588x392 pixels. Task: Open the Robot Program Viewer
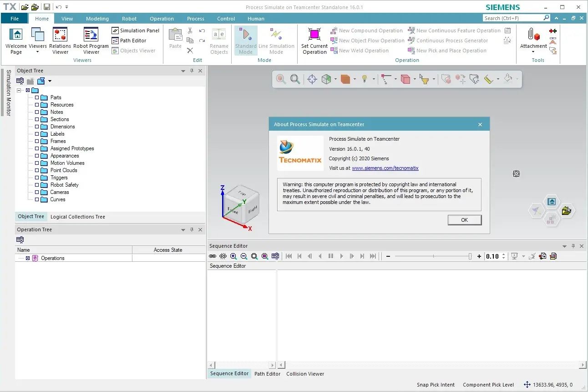[91, 41]
